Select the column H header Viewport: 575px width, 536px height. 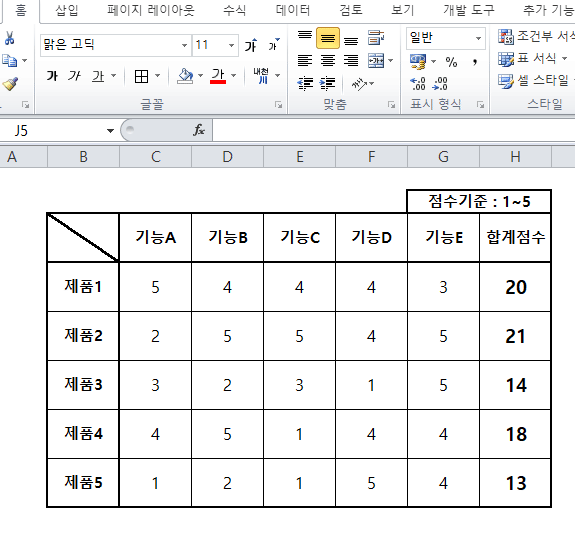516,157
